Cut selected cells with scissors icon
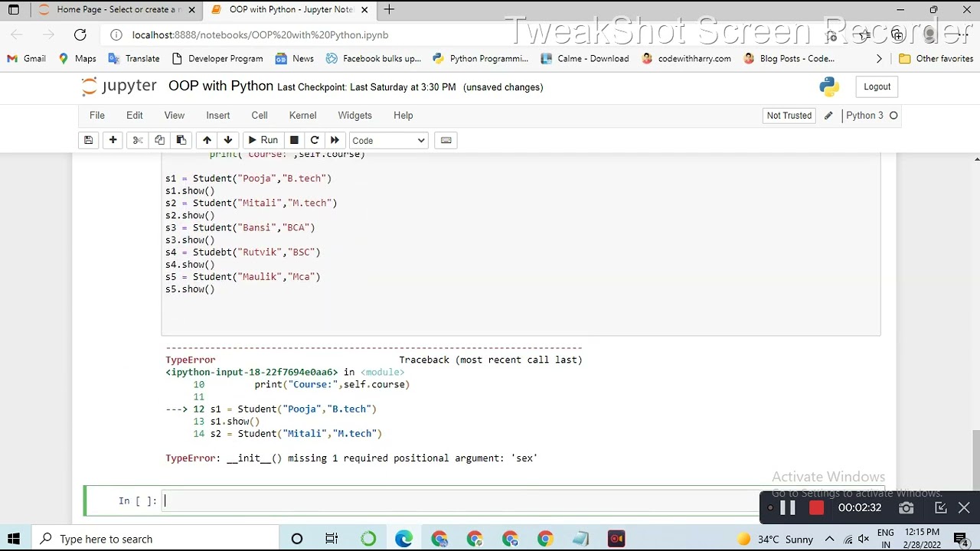Viewport: 980px width, 551px height. pos(138,140)
